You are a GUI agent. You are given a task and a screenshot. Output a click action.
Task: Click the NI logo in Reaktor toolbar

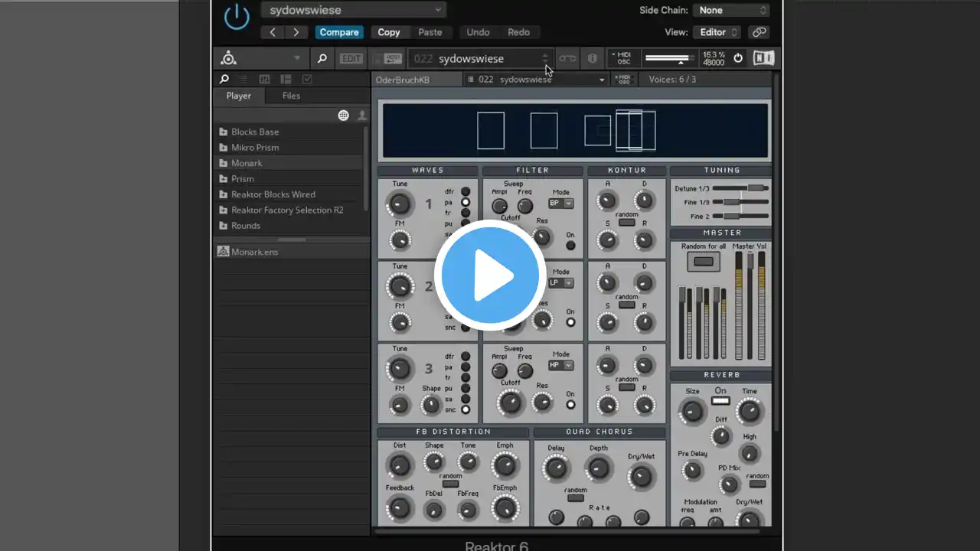[x=763, y=58]
